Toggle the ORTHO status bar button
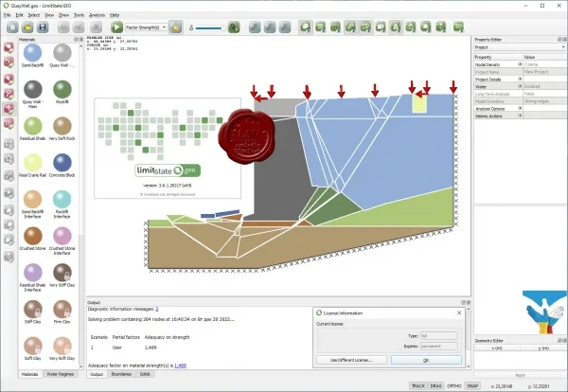 click(x=454, y=385)
